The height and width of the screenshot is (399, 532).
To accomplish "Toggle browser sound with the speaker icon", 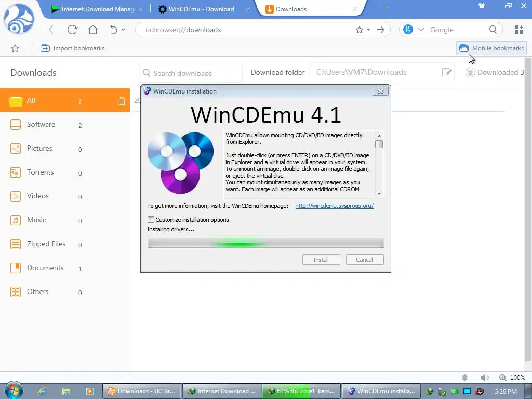I will (x=485, y=377).
